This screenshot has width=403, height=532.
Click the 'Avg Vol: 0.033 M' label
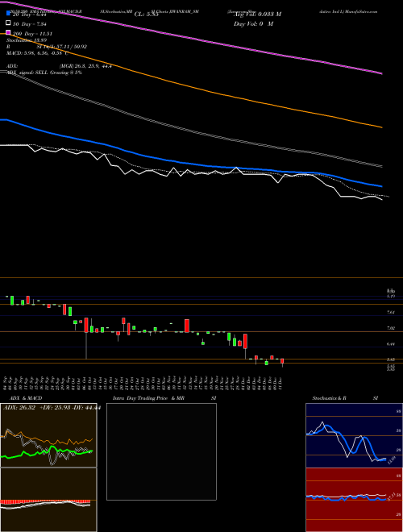257,15
